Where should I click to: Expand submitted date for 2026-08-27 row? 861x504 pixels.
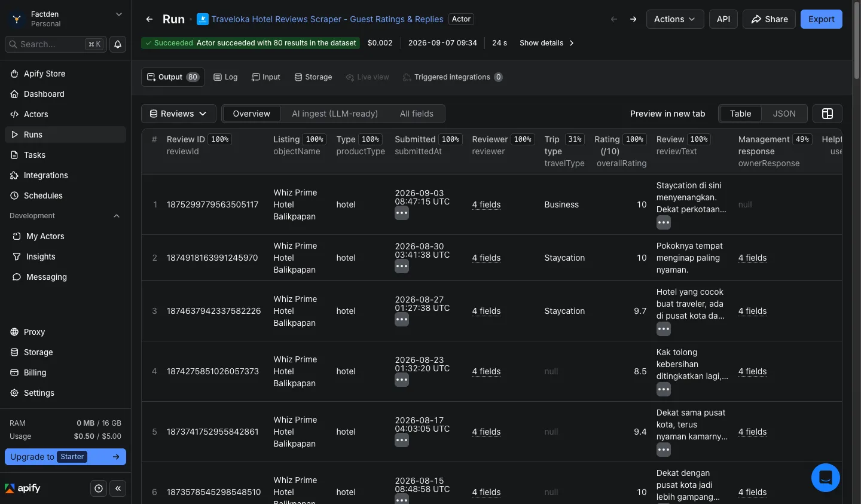[402, 319]
